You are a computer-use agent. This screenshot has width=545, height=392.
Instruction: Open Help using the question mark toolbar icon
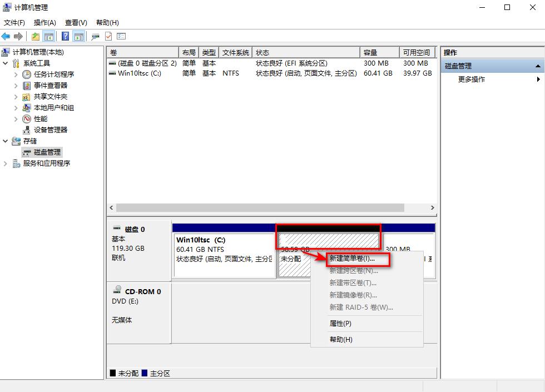pos(66,36)
